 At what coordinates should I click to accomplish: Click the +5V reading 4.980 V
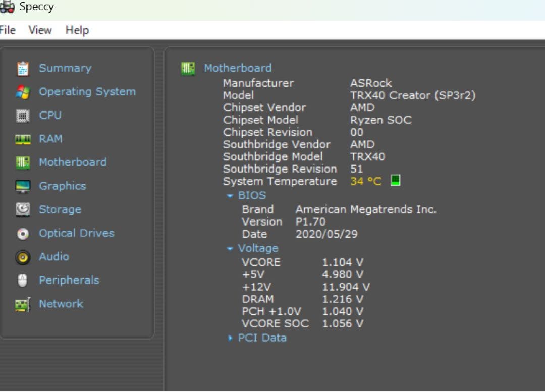(342, 274)
